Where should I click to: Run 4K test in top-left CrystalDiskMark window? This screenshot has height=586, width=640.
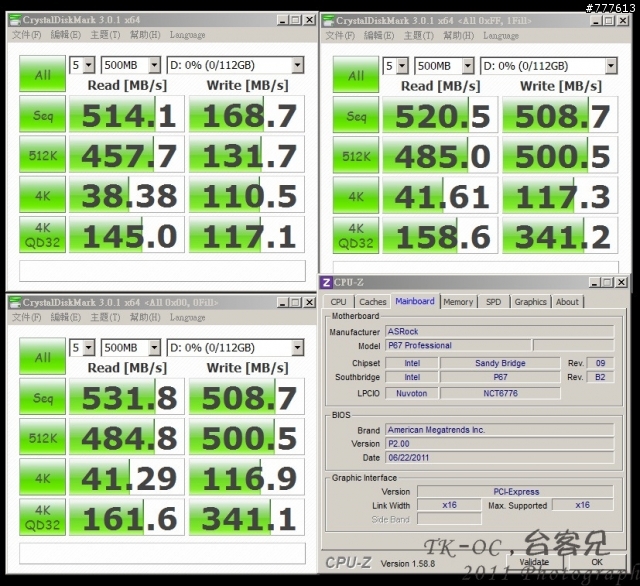point(42,195)
